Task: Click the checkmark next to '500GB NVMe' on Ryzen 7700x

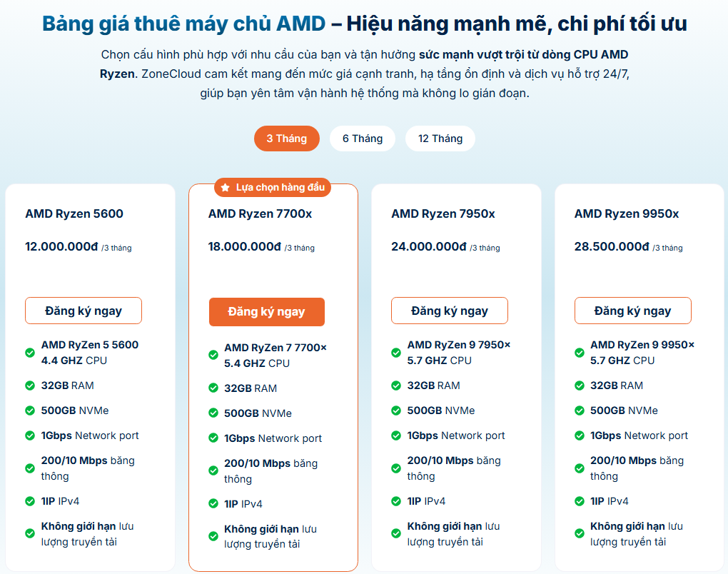Action: click(213, 413)
